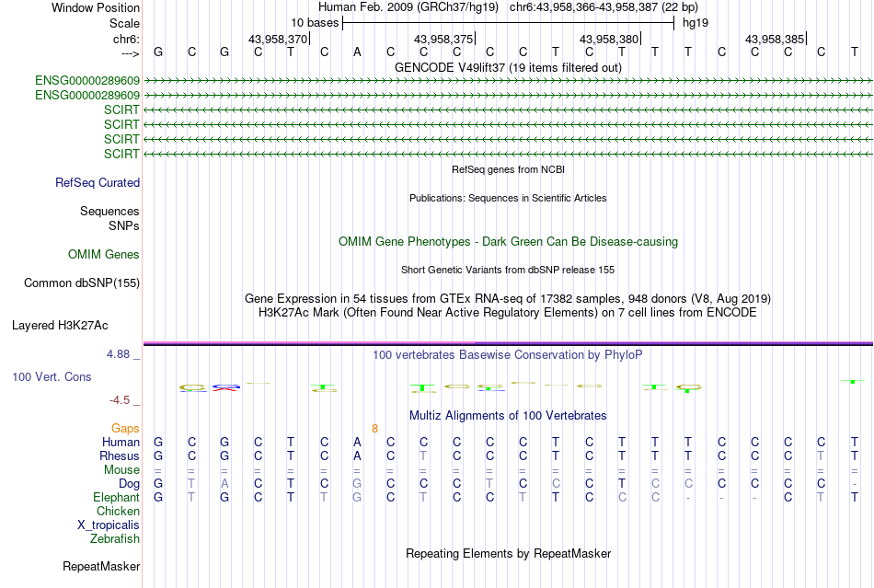Select the Chicken species label
This screenshot has height=588, width=874.
click(118, 511)
